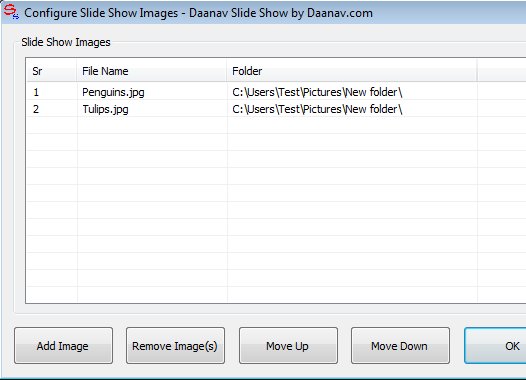Screen dimensions: 526x380
Task: Click the folder path of Tulips.jpg
Action: [x=317, y=109]
